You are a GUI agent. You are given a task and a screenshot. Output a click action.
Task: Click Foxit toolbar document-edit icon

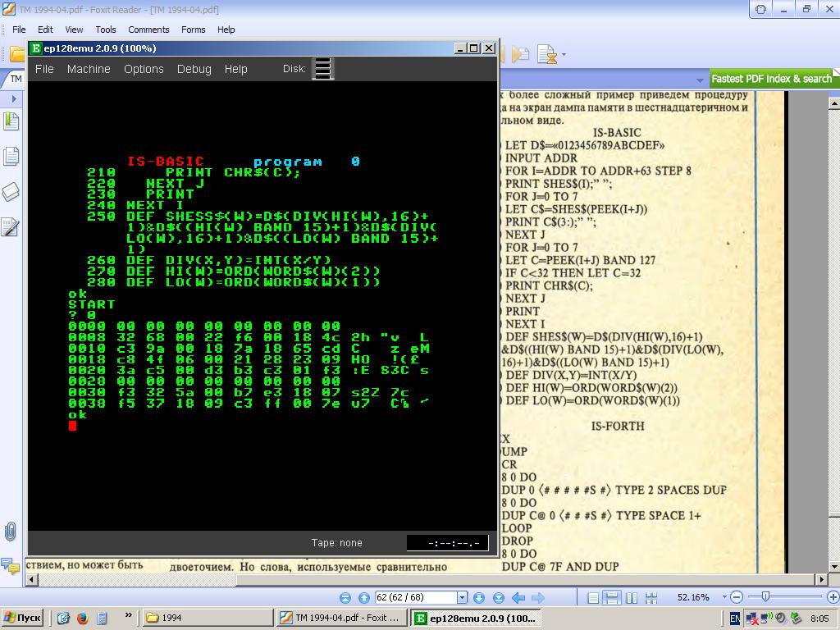coord(546,54)
